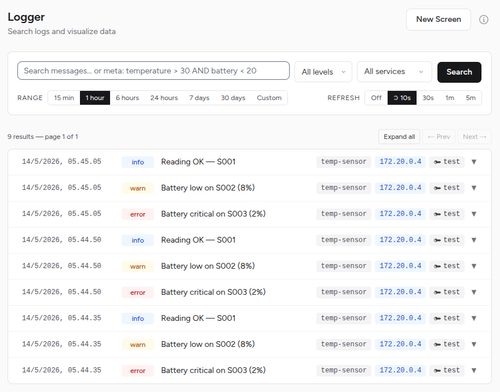Expand the 05.44.50 Battery critical row arrow

tap(474, 292)
